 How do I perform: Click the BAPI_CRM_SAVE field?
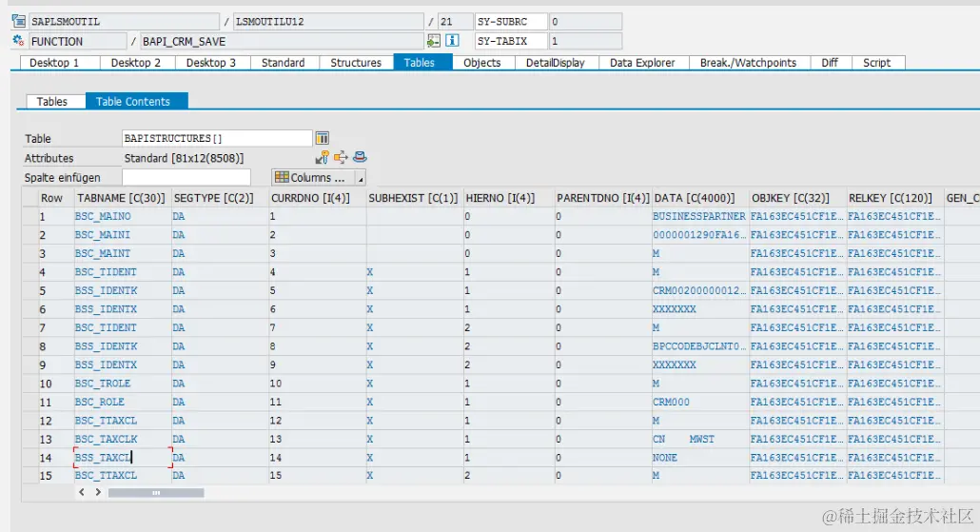(282, 41)
